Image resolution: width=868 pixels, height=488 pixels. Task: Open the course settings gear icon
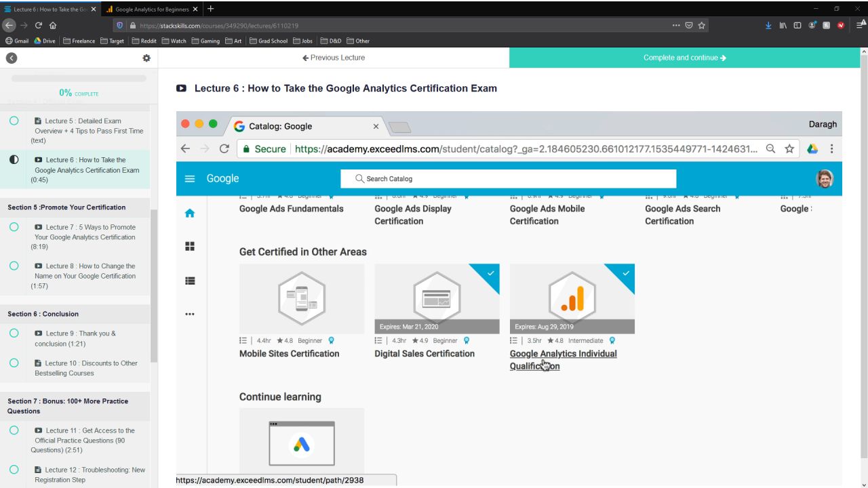pyautogui.click(x=146, y=58)
